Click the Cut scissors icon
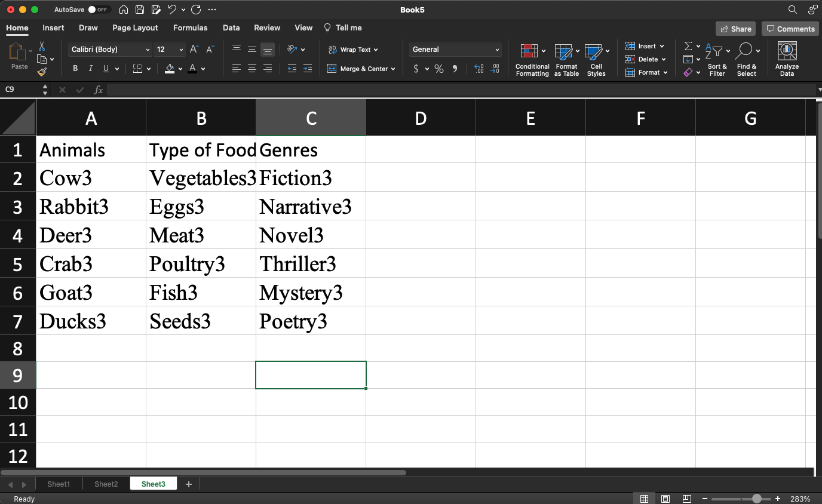Viewport: 822px width, 504px height. (x=42, y=46)
